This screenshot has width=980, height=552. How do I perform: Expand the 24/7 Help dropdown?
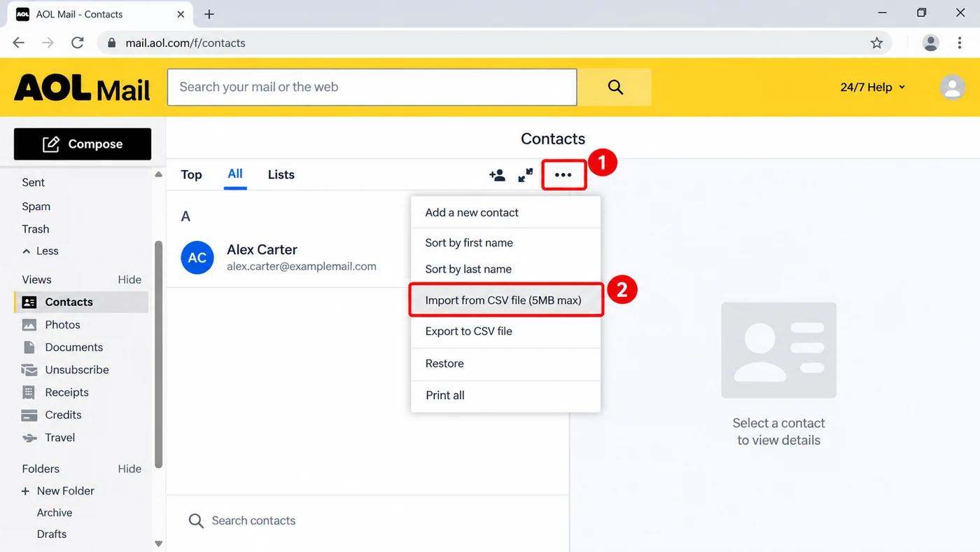873,87
